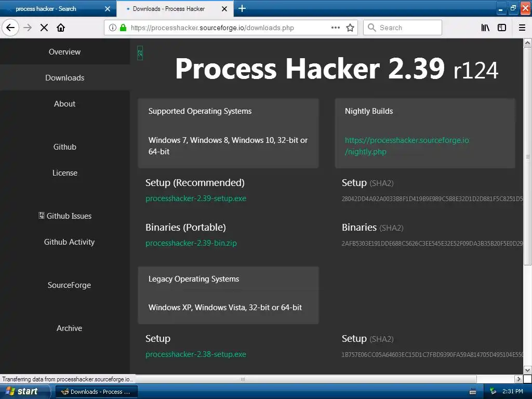This screenshot has height=399, width=532.
Task: Click the forward navigation arrow
Action: pos(28,28)
